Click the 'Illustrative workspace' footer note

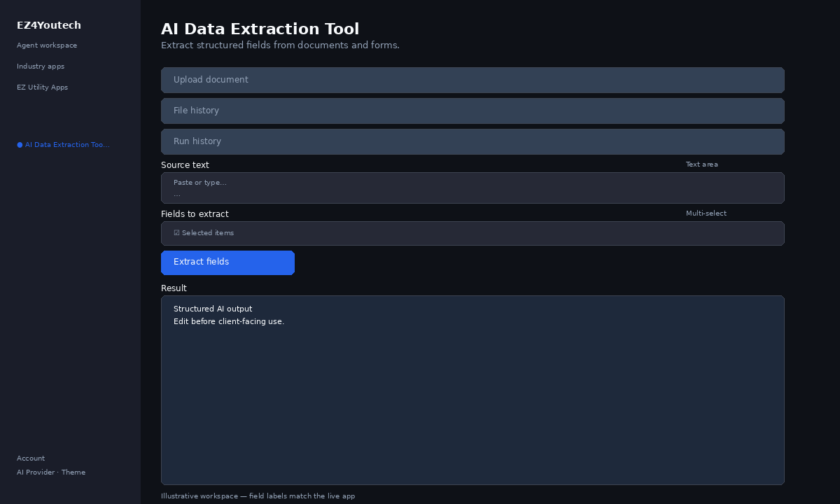(x=258, y=496)
